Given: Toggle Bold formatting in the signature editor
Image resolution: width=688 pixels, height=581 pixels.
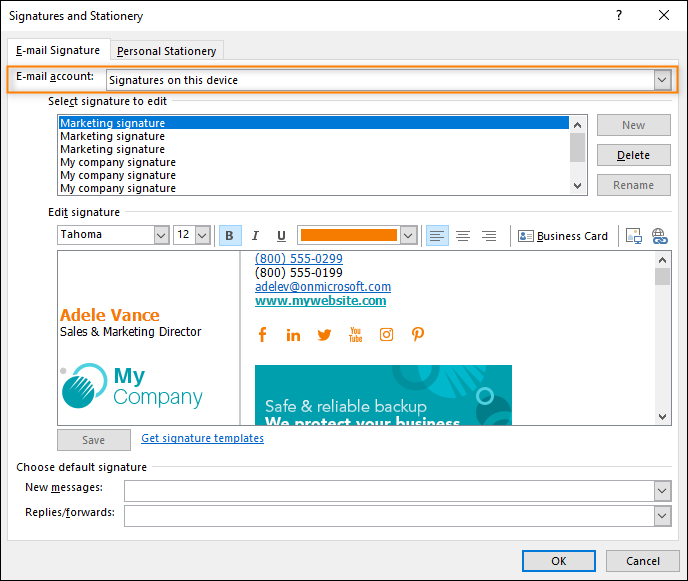Looking at the screenshot, I should [x=230, y=236].
